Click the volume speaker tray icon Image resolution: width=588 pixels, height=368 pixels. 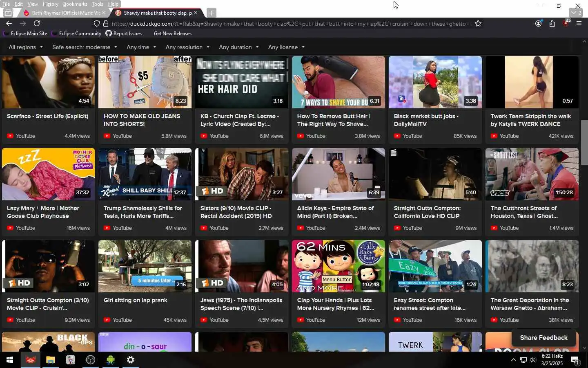pyautogui.click(x=533, y=360)
